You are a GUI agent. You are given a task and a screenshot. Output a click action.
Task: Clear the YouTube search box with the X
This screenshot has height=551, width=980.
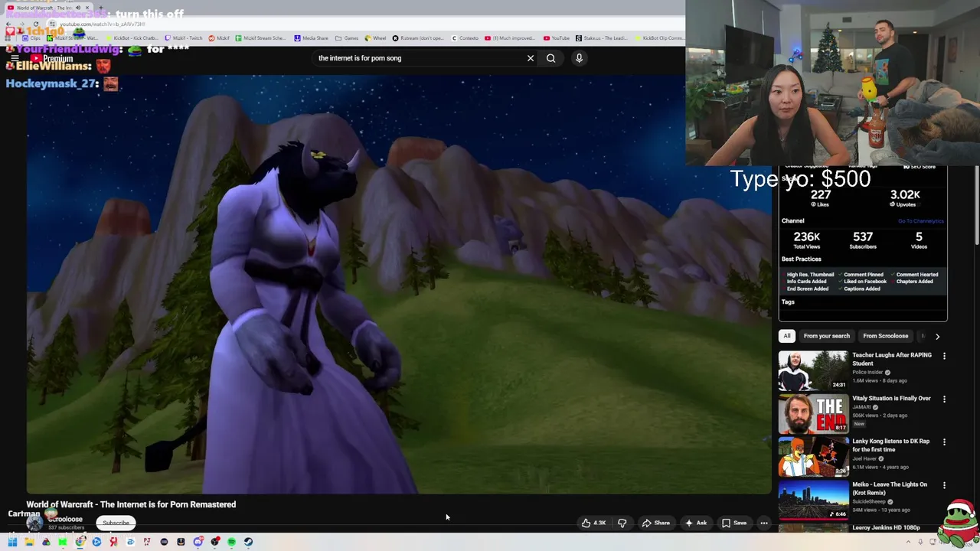point(531,58)
